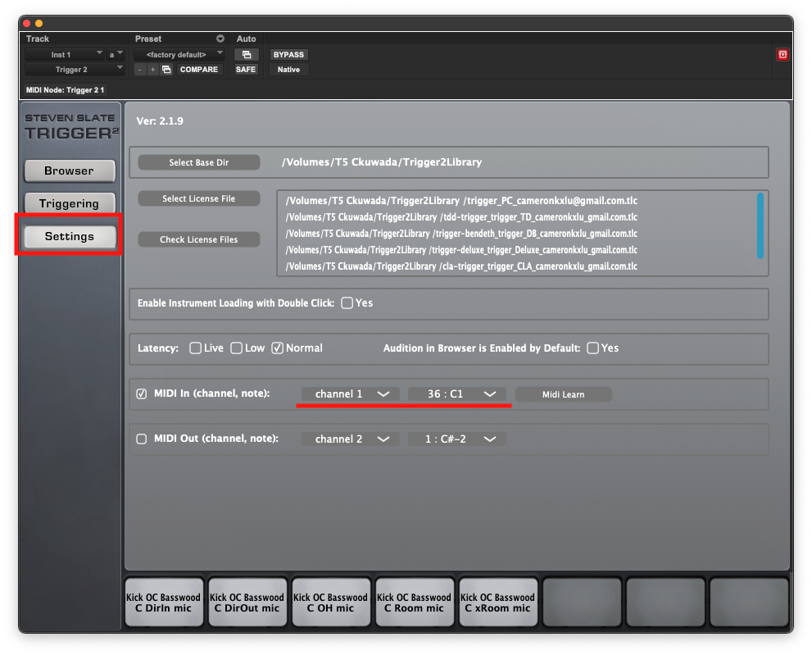Switch to the Browser page
Image resolution: width=812 pixels, height=655 pixels.
point(70,171)
